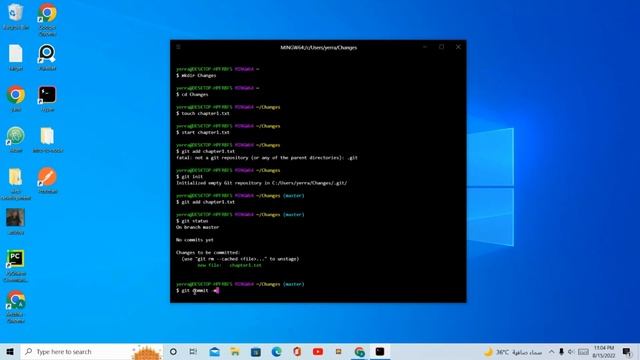The width and height of the screenshot is (640, 360).
Task: Show hidden system tray icons
Action: pyautogui.click(x=551, y=352)
